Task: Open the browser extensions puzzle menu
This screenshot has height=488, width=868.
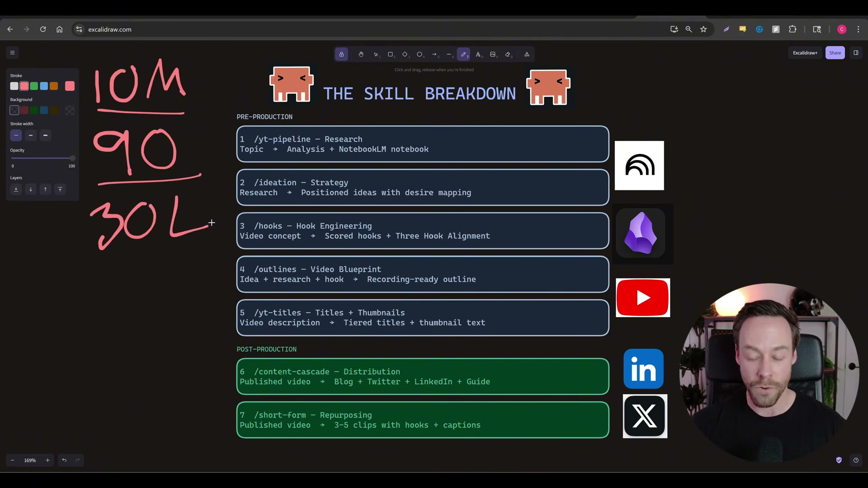Action: (793, 29)
